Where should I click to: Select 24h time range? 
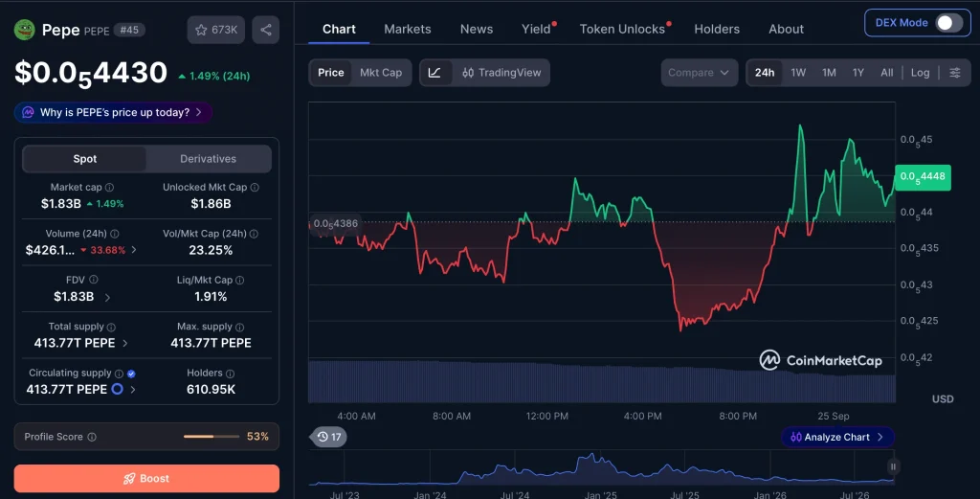tap(765, 73)
